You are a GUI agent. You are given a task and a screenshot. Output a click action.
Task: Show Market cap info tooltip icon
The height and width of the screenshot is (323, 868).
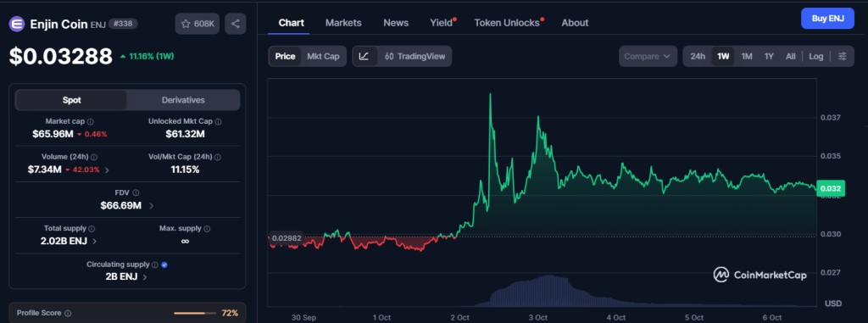[90, 121]
